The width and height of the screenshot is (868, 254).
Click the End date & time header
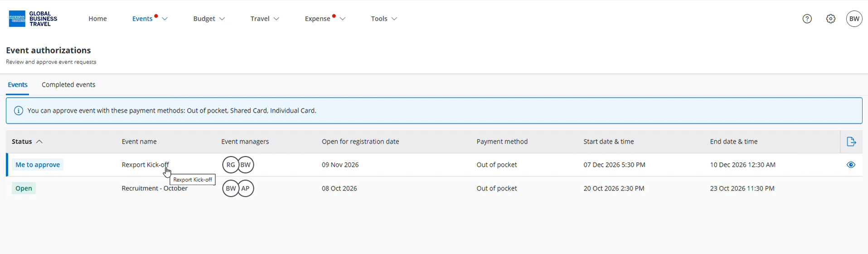tap(733, 142)
